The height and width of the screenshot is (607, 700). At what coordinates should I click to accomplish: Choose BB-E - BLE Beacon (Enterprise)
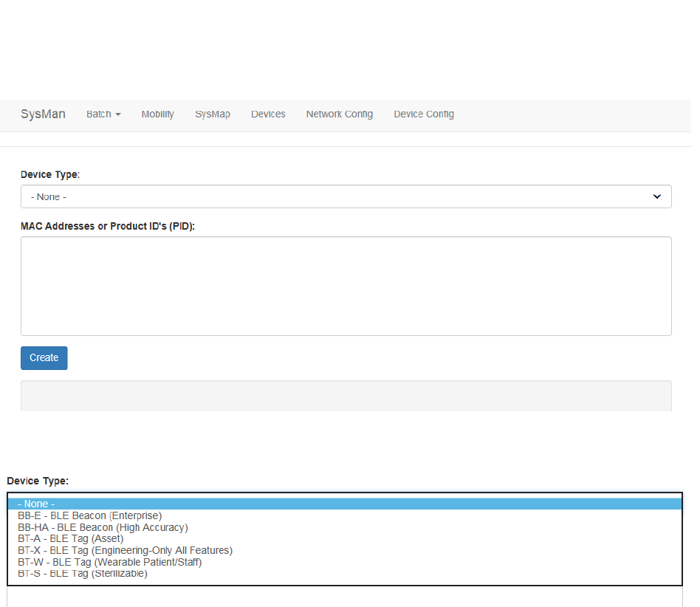point(345,515)
